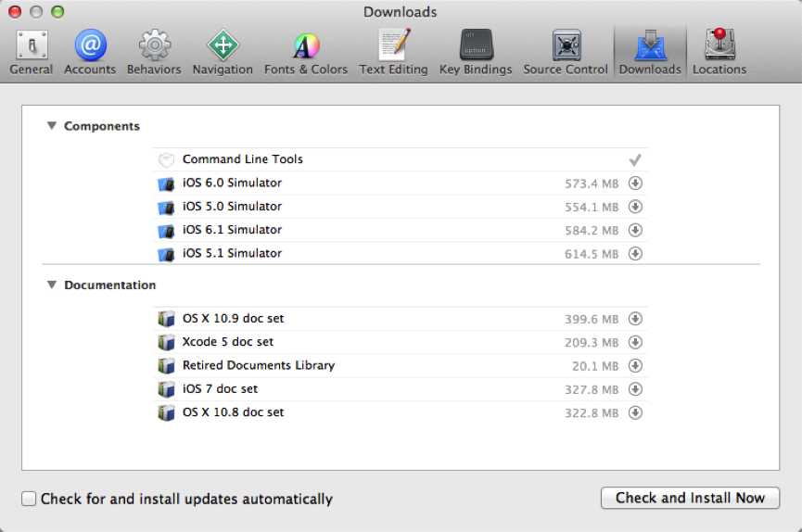Click the iOS 7 doc set book icon

coord(166,389)
